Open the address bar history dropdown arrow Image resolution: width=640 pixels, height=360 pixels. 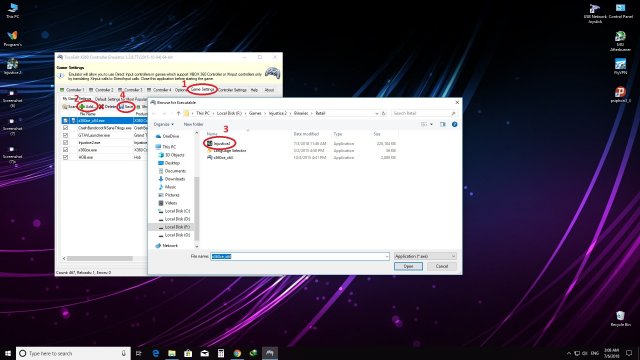[377, 113]
